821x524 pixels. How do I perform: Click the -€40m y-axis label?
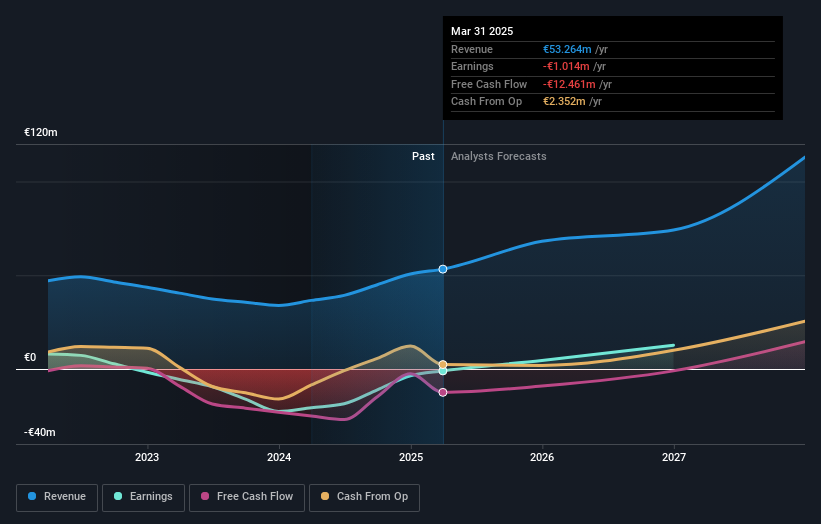pos(40,432)
